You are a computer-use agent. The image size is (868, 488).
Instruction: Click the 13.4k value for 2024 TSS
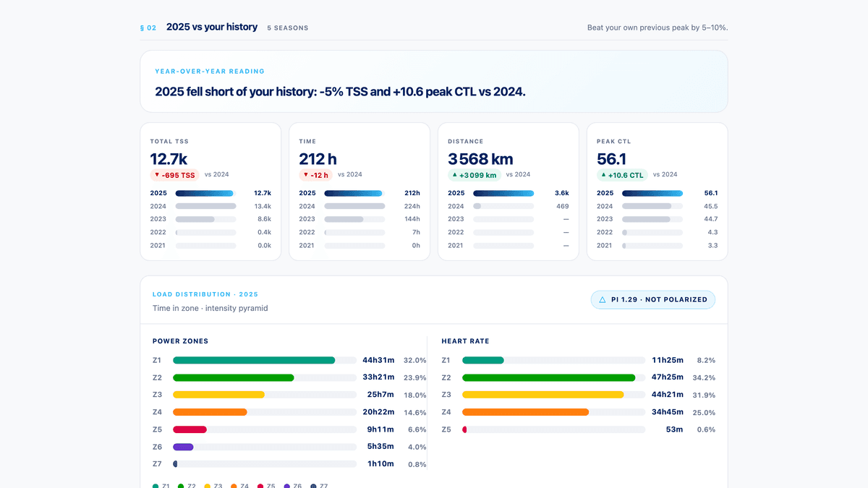(263, 206)
